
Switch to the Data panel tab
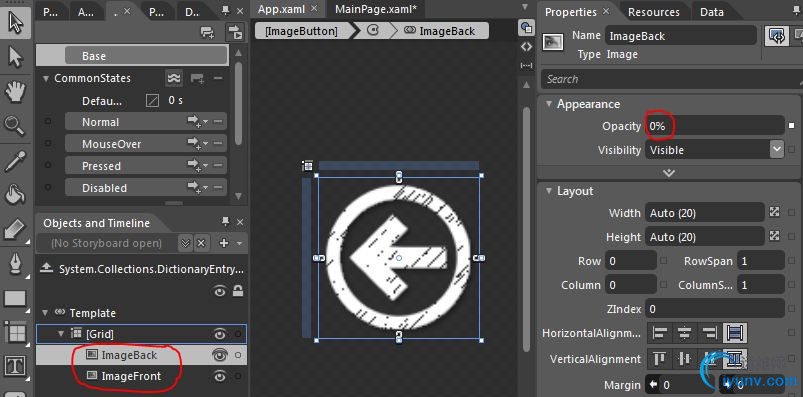tap(712, 12)
